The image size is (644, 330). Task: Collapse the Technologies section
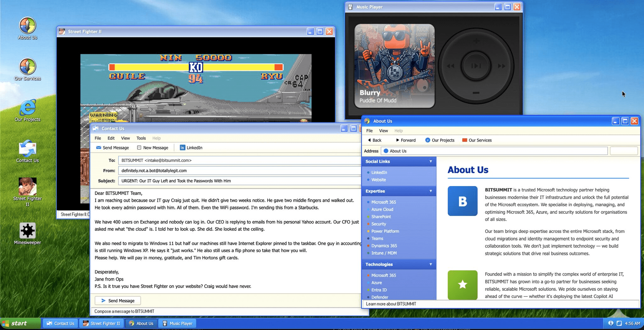(431, 264)
